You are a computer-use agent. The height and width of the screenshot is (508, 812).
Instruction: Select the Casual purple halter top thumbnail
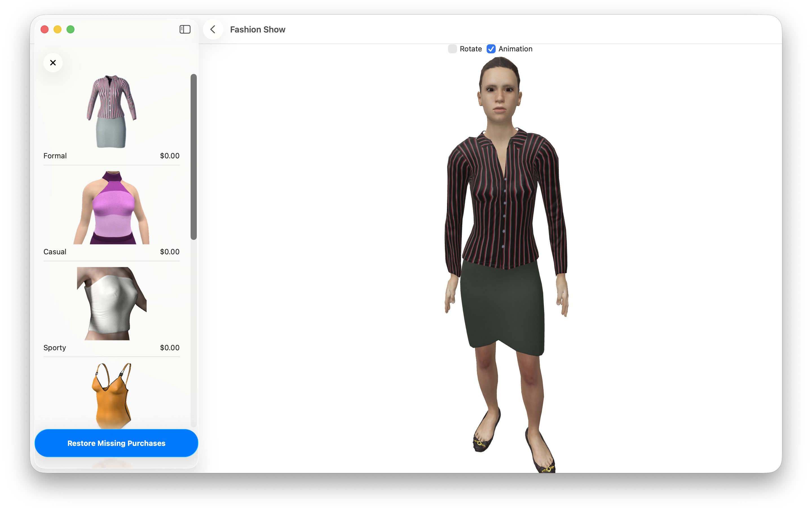[x=111, y=207]
